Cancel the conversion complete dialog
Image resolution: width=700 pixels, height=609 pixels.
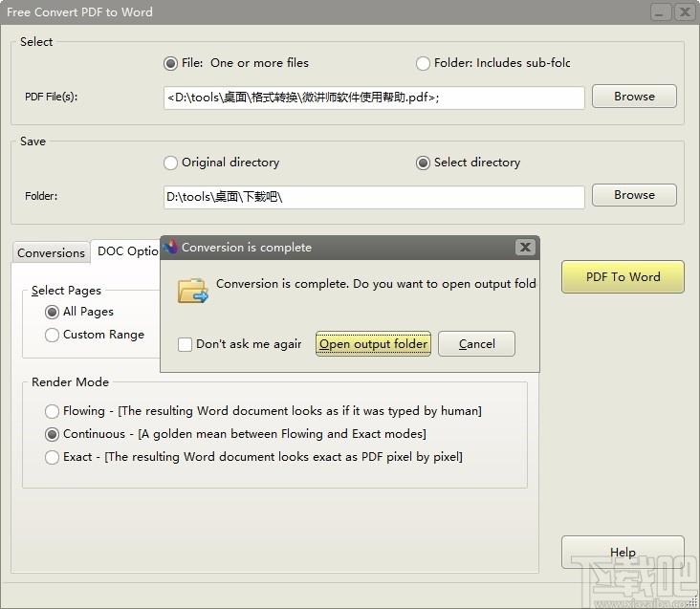477,344
